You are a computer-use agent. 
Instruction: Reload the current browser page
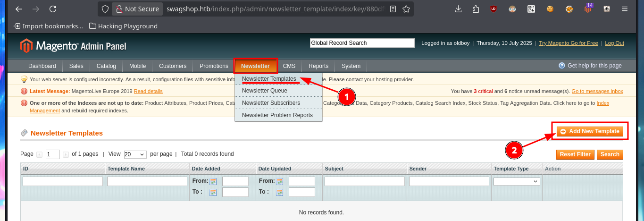(x=53, y=9)
